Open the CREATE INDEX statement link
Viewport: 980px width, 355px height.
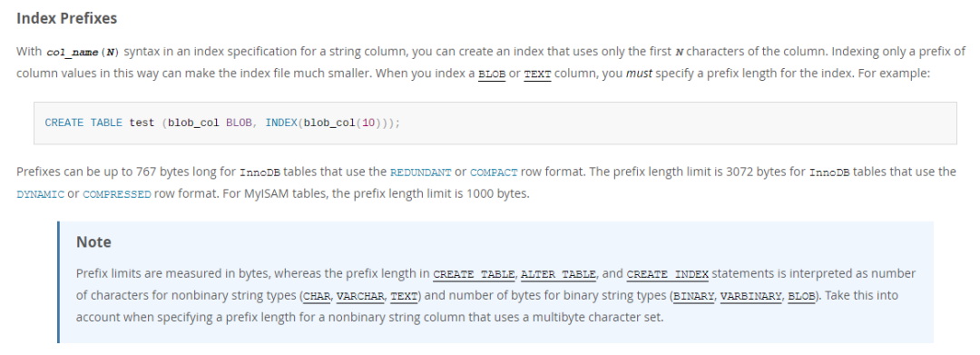(668, 274)
